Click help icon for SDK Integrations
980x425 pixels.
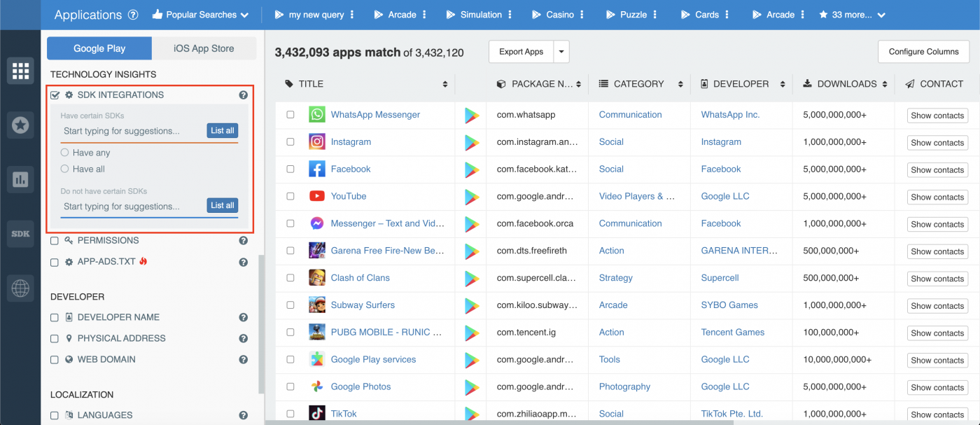pos(244,95)
